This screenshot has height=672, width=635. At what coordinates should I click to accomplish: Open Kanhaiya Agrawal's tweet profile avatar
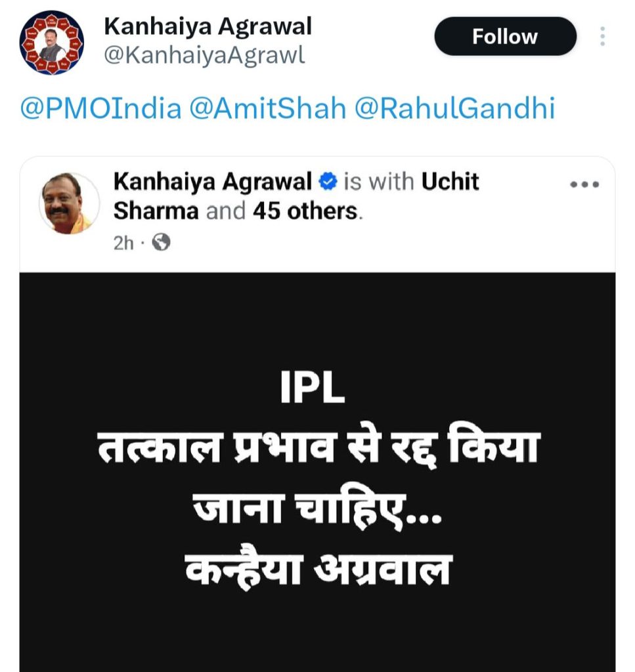(51, 43)
